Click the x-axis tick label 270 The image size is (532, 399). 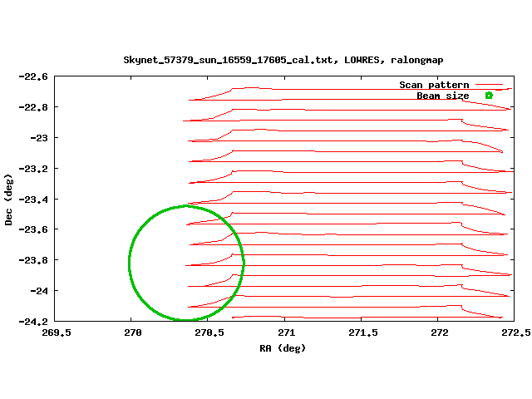coord(133,332)
